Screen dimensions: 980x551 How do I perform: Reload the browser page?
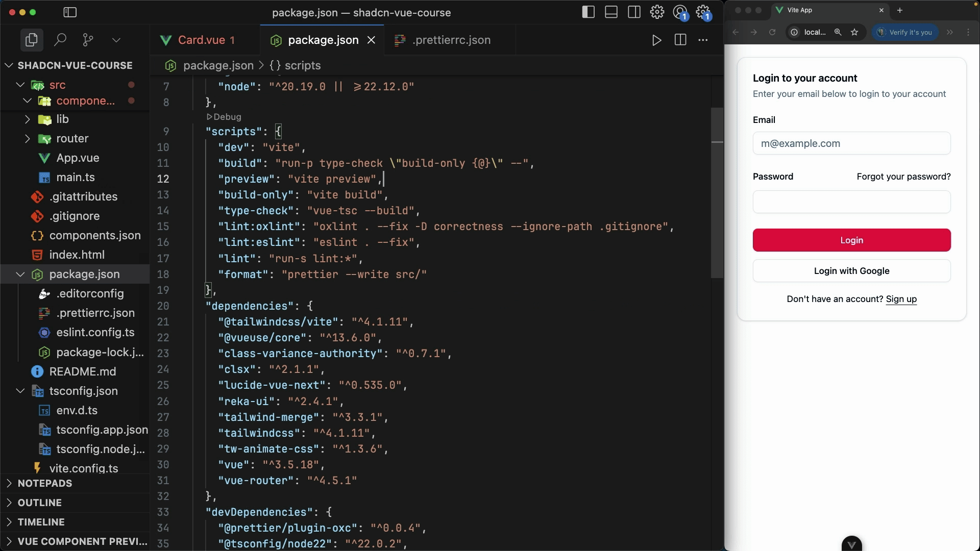(772, 32)
